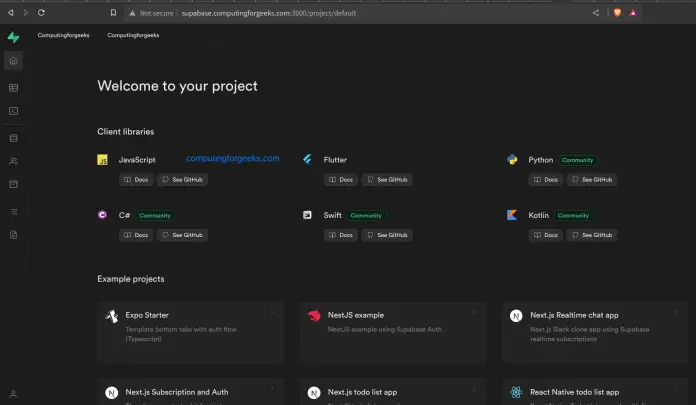Click the user account icon at the sidebar bottom
Image resolution: width=696 pixels, height=405 pixels.
(13, 394)
